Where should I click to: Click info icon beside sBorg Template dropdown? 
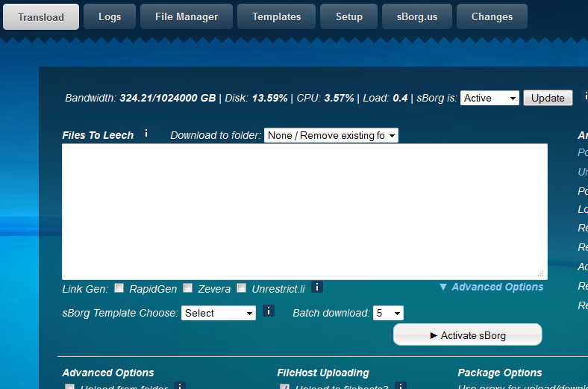click(x=269, y=311)
